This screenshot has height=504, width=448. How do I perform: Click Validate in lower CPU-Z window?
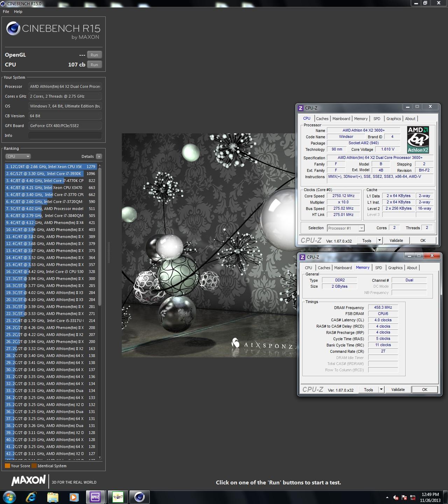point(398,390)
